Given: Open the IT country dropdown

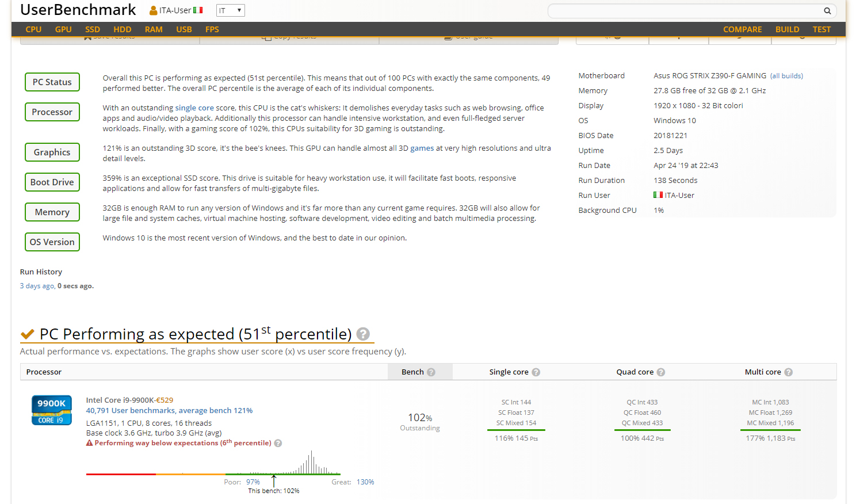Looking at the screenshot, I should 231,10.
